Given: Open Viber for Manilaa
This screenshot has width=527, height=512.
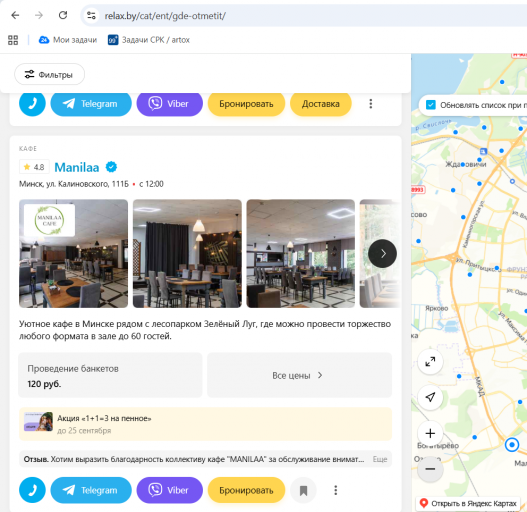Looking at the screenshot, I should click(x=169, y=490).
